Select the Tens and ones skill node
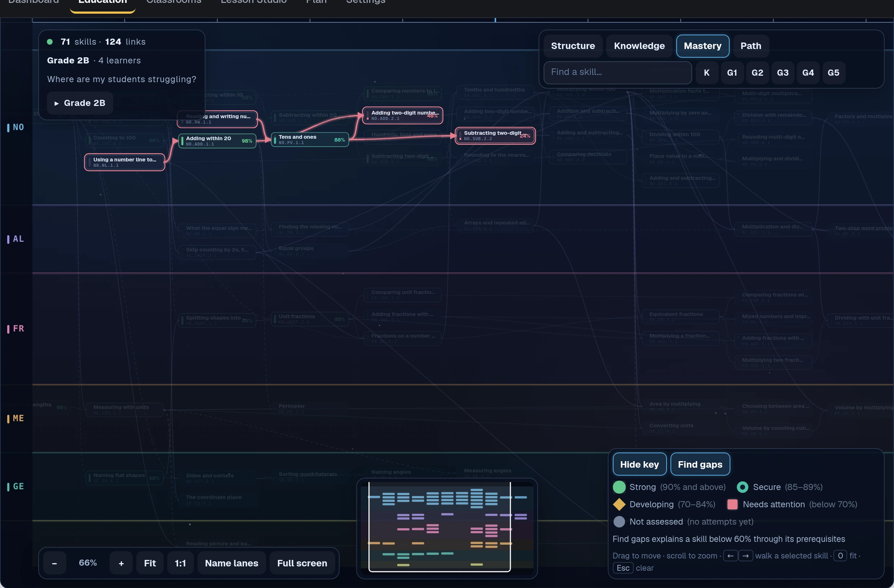The height and width of the screenshot is (588, 894). click(310, 140)
